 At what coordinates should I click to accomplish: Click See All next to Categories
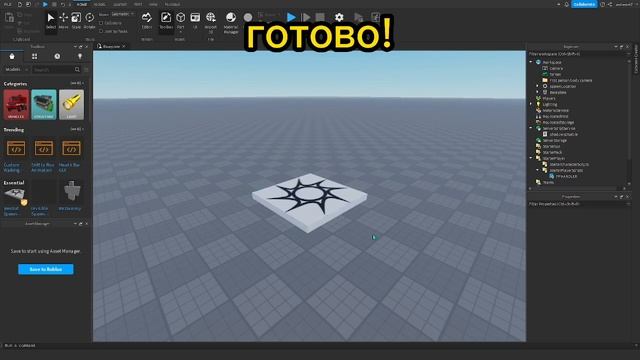76,83
